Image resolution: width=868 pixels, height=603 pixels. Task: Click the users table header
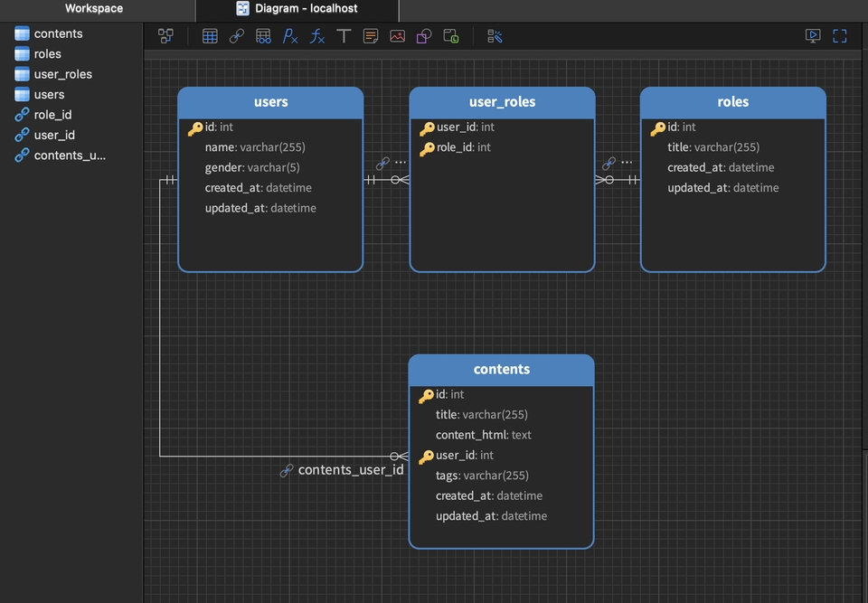point(270,102)
